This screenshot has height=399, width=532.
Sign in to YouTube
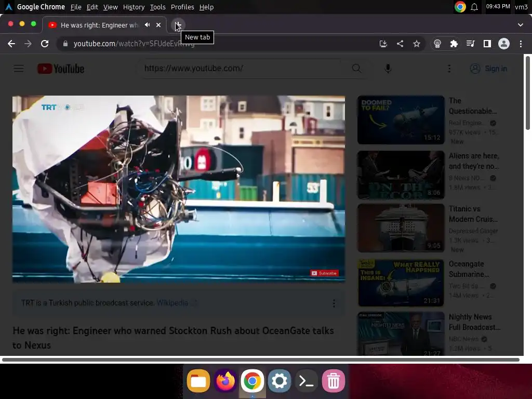tap(488, 69)
